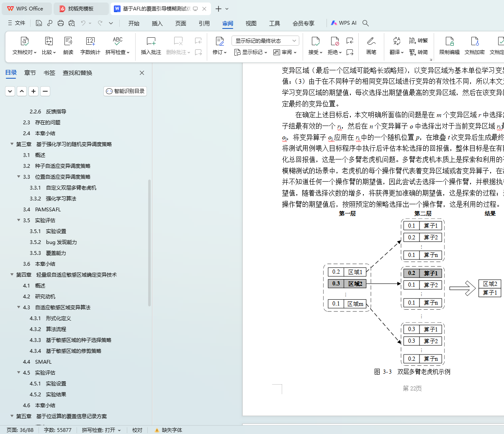Screen dimensions: 504x434
Task: Click 拼写检查: 打开 in status bar
Action: click(x=101, y=430)
